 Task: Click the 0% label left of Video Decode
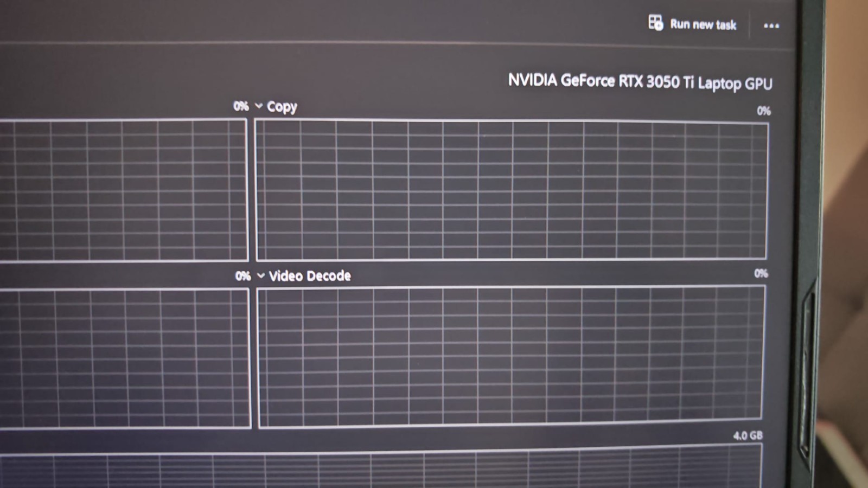[x=242, y=276]
